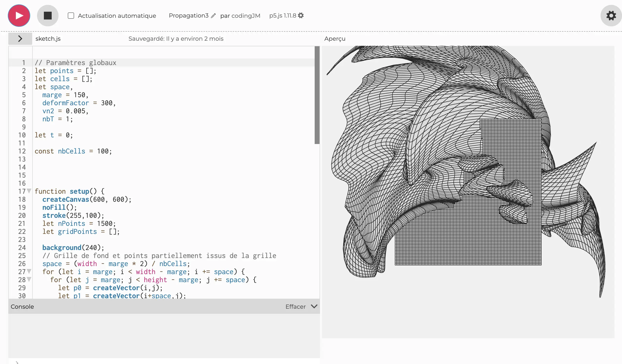Collapse the console with chevron arrow
622x364 pixels.
[x=314, y=306]
